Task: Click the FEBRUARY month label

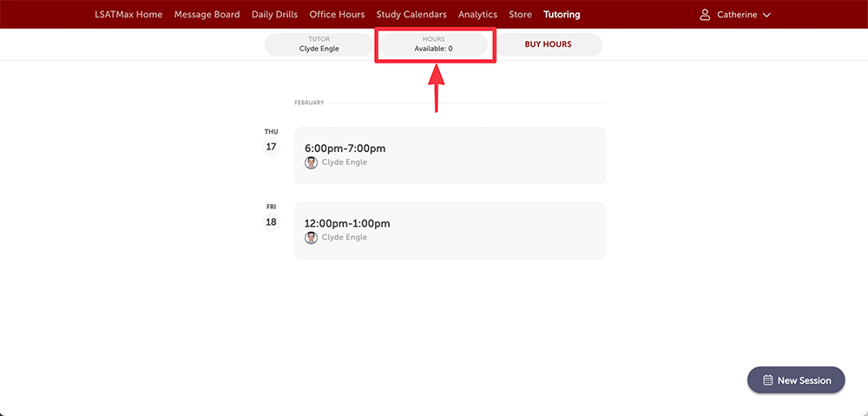Action: tap(310, 102)
